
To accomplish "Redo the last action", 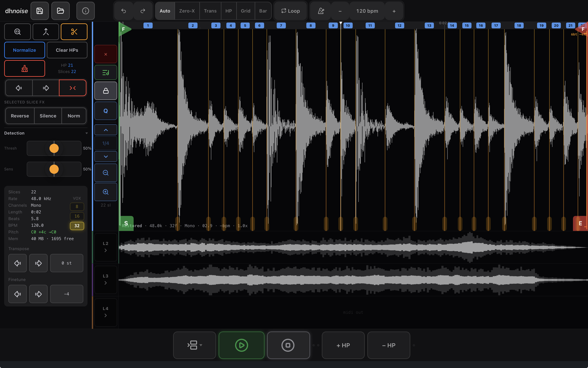I will pos(143,11).
